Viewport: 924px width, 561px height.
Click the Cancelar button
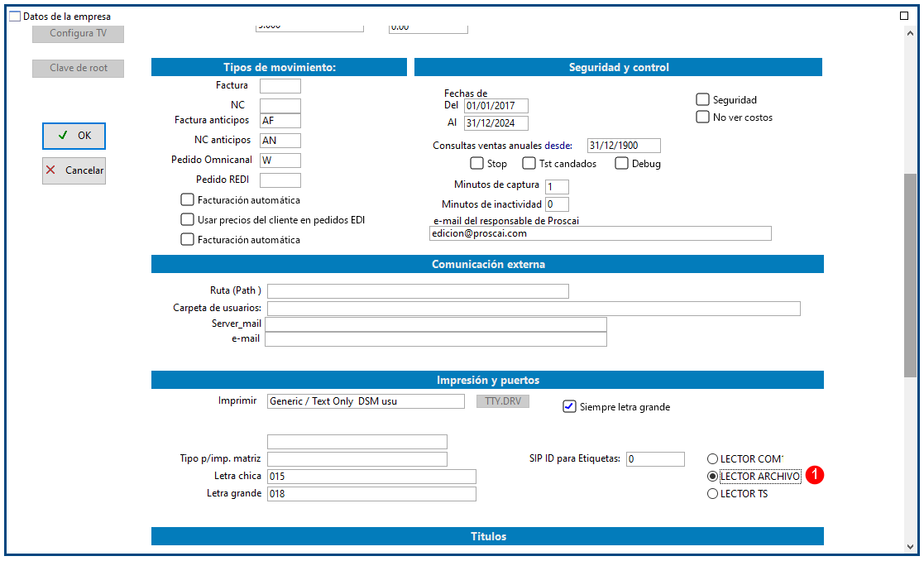click(x=74, y=171)
